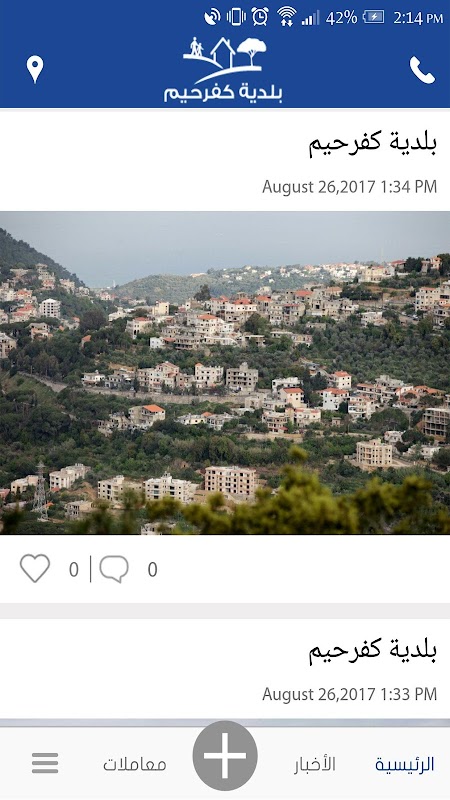450x800 pixels.
Task: Tap the location pin icon
Action: coord(35,69)
